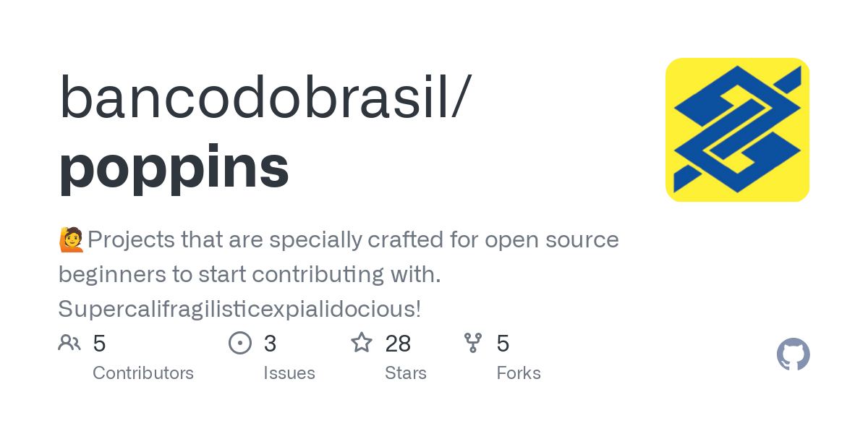Open the Banco do Brasil yellow avatar
This screenshot has width=868, height=434.
click(737, 129)
